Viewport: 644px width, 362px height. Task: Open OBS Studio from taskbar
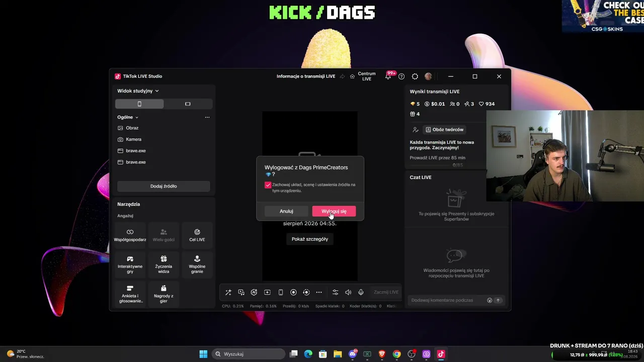point(412,354)
